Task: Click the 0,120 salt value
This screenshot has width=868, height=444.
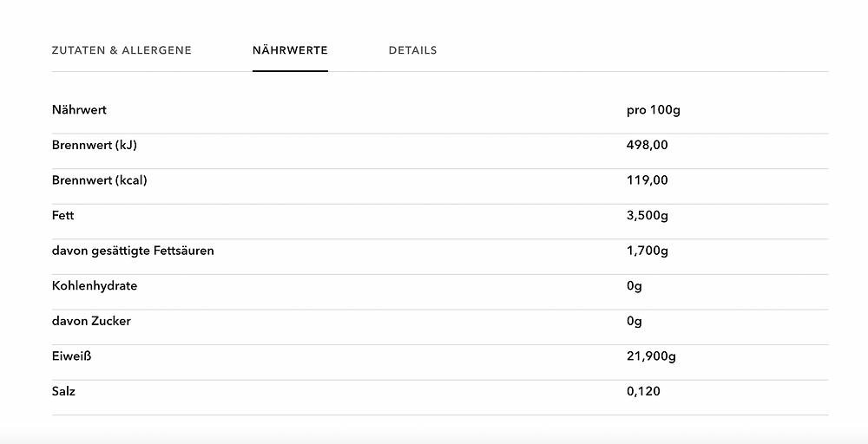Action: pos(643,391)
